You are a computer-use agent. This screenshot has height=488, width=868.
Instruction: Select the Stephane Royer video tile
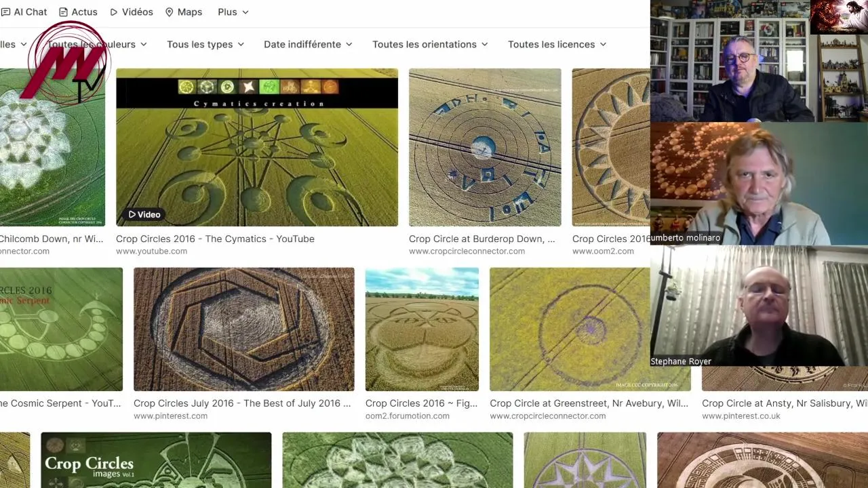[x=759, y=306]
